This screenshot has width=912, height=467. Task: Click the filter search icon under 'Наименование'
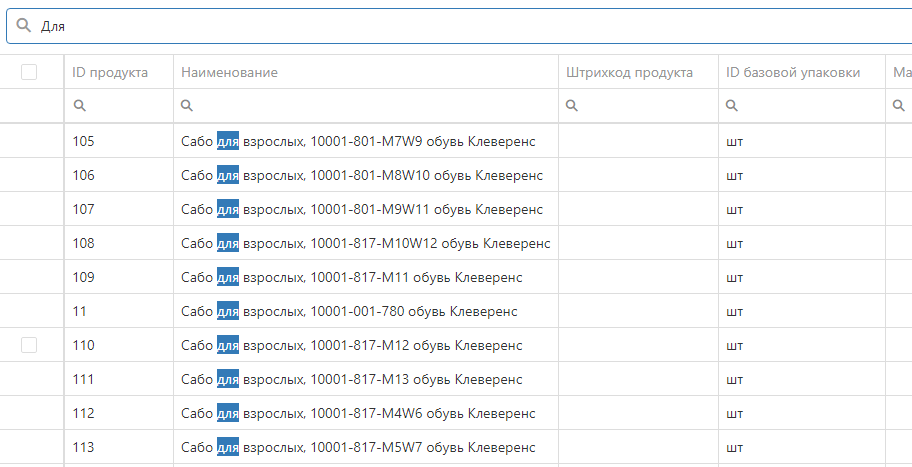187,105
